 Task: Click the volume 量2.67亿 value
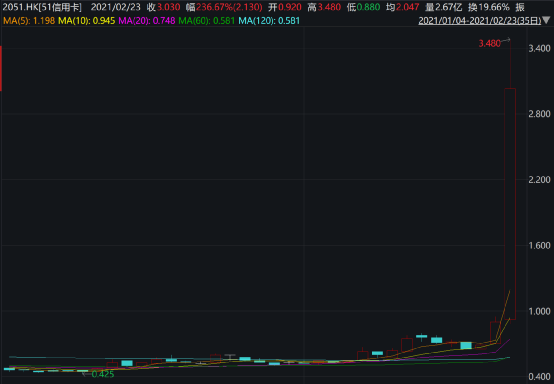click(443, 7)
